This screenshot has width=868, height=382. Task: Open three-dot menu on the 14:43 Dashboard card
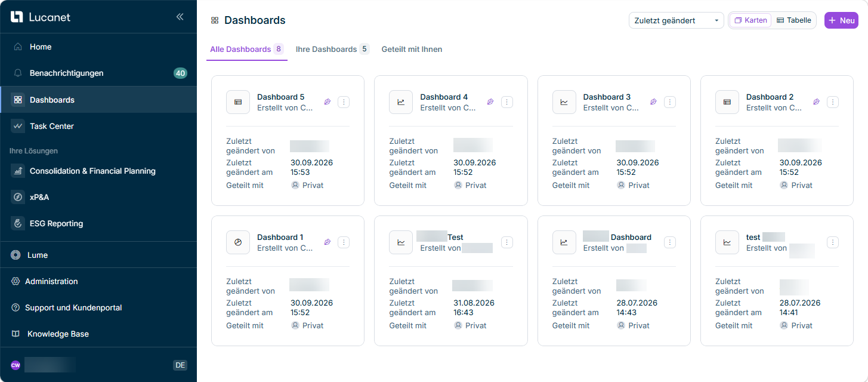click(x=670, y=242)
